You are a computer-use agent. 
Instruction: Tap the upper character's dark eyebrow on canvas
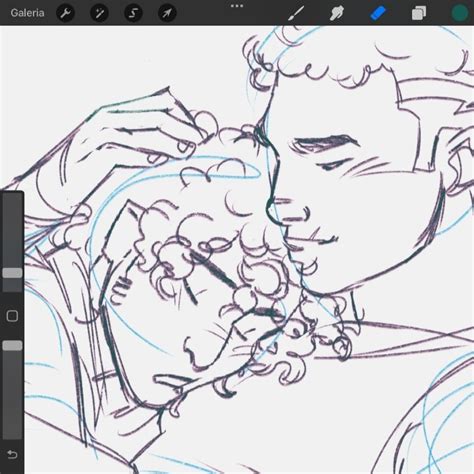pyautogui.click(x=325, y=141)
